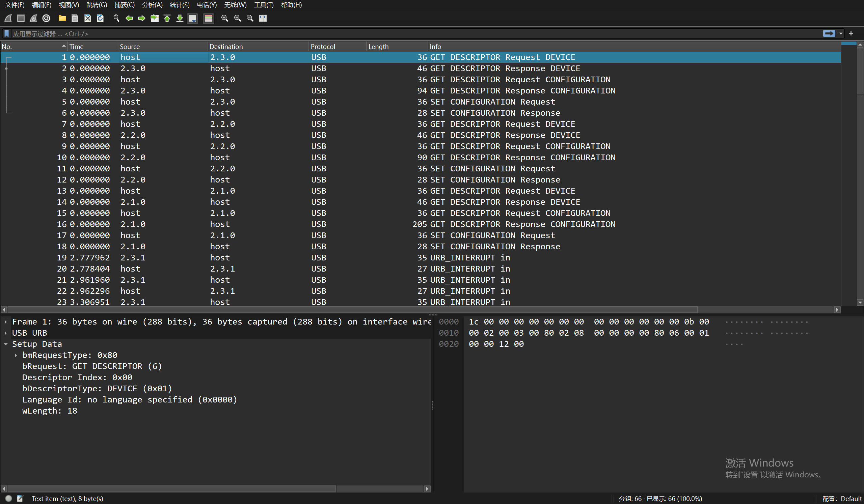Toggle auto-scroll during live capture
864x504 pixels.
pyautogui.click(x=193, y=18)
